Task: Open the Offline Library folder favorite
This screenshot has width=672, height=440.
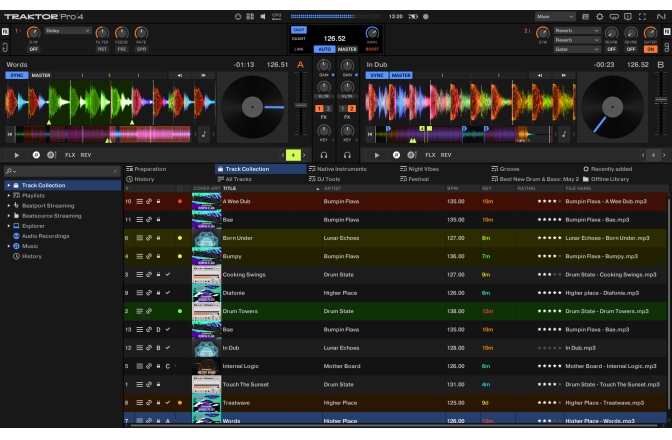Action: (606, 179)
